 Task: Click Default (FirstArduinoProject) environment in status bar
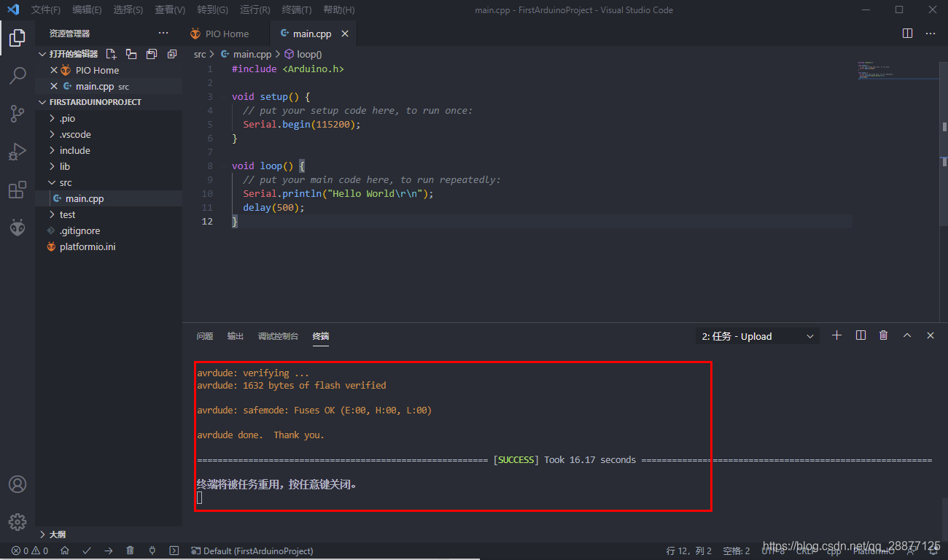(252, 551)
